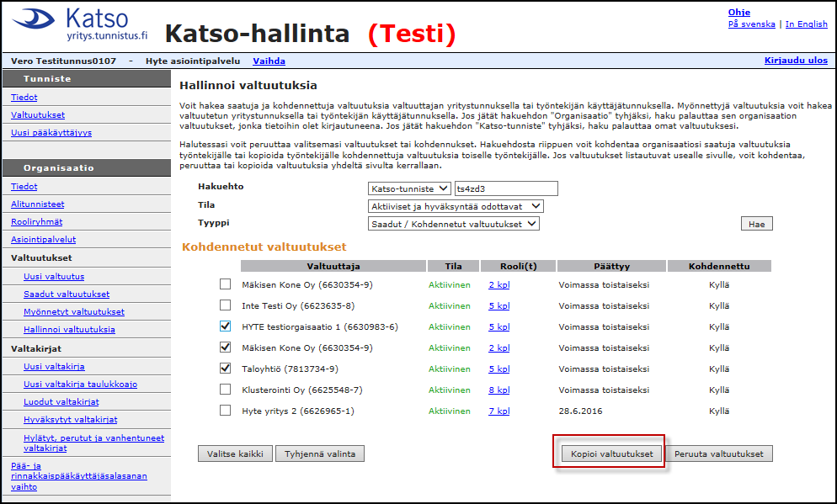Screen dimensions: 837x504
Task: Open the Tila status dropdown
Action: (x=456, y=206)
